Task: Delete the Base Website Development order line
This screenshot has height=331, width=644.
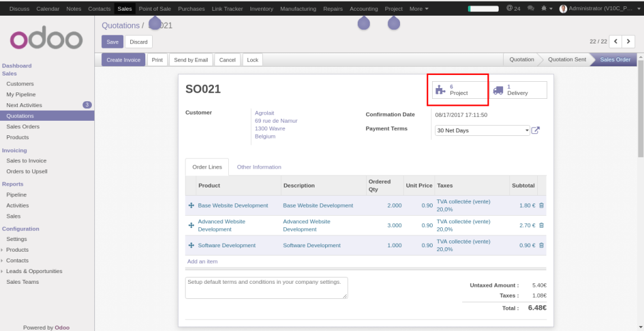Action: [x=541, y=206]
